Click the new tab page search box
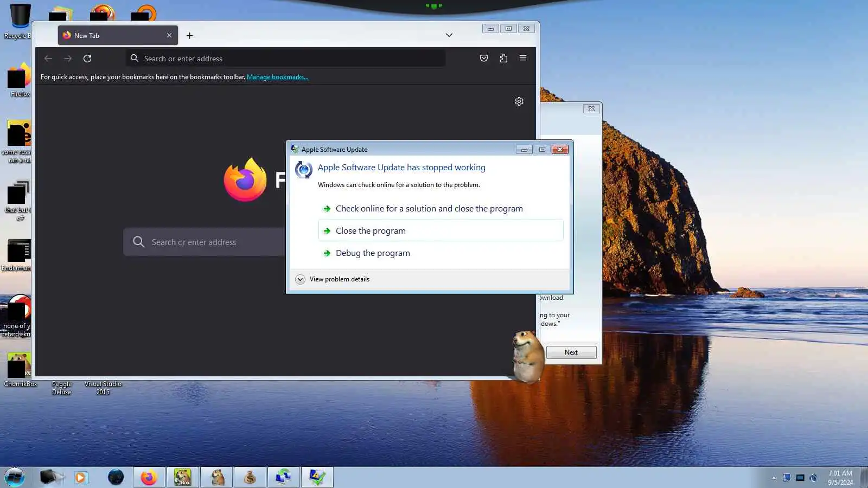The image size is (868, 488). [205, 242]
